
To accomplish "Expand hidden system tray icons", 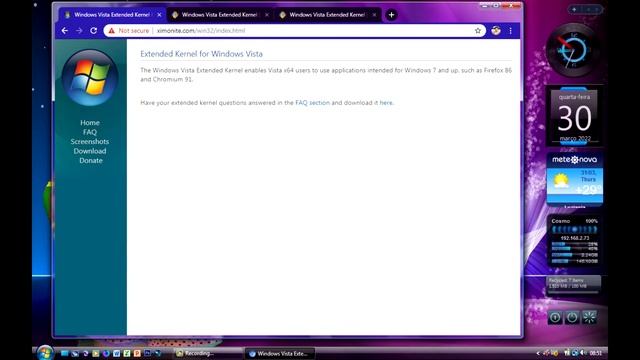I will [x=538, y=353].
